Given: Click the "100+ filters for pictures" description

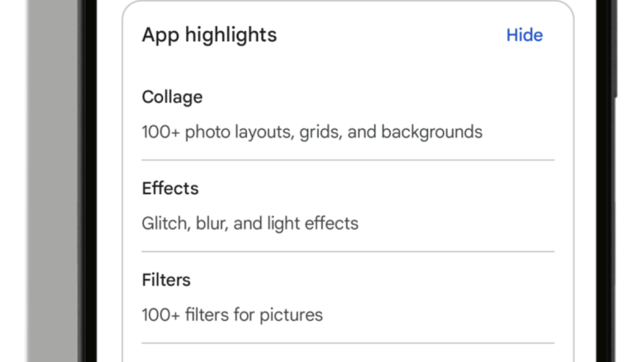Looking at the screenshot, I should (x=232, y=315).
